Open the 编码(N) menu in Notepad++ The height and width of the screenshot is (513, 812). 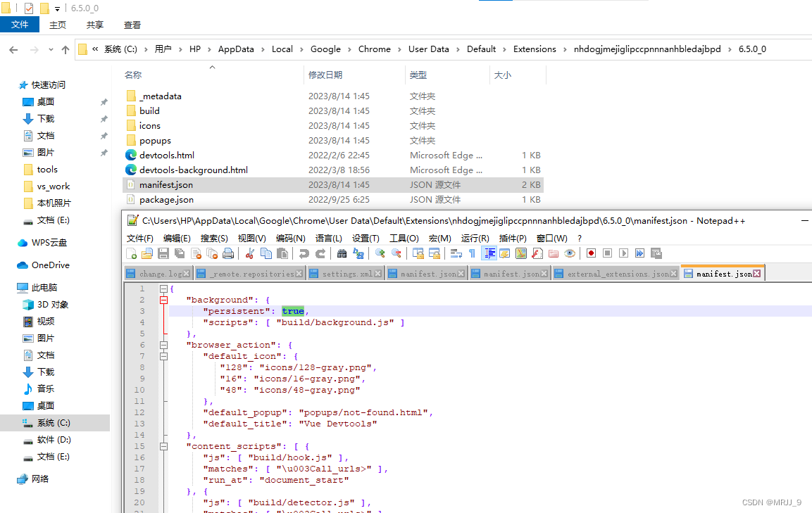(x=291, y=238)
